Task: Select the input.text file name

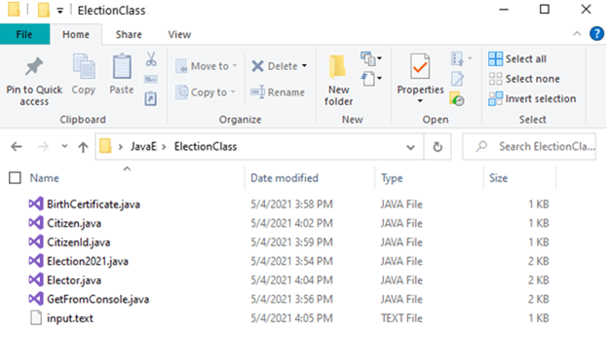Action: click(x=70, y=318)
